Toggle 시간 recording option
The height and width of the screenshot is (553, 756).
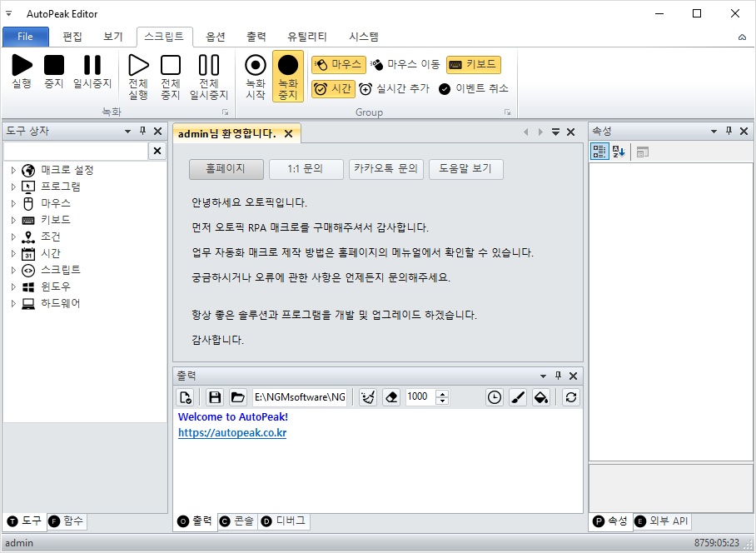point(333,89)
